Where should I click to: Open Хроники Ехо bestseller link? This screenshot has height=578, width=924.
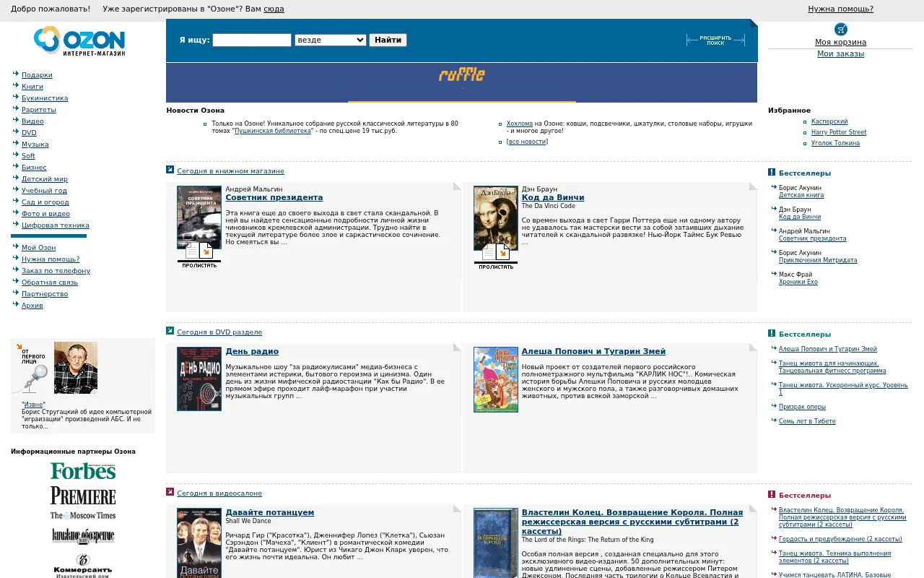click(x=798, y=282)
